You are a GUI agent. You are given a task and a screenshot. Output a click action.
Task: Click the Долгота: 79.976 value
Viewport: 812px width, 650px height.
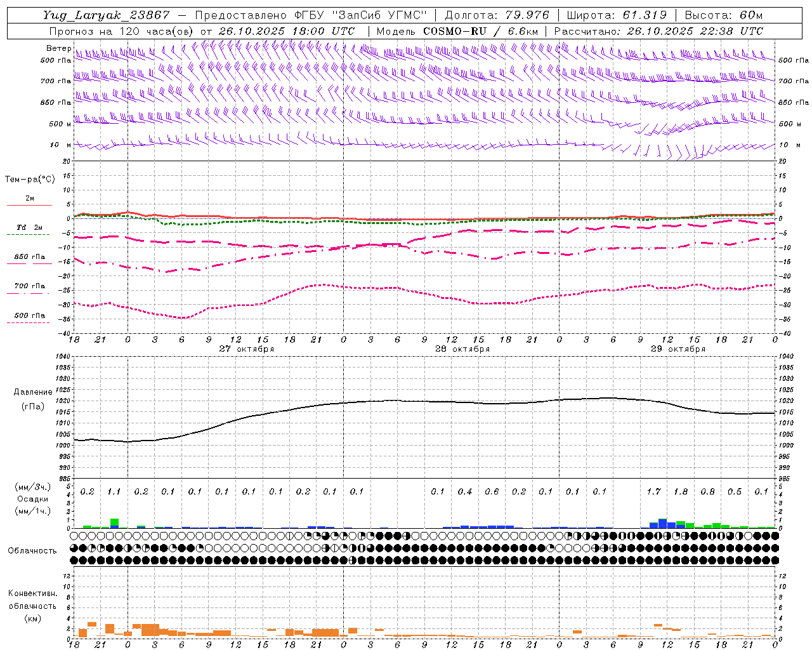(x=497, y=15)
